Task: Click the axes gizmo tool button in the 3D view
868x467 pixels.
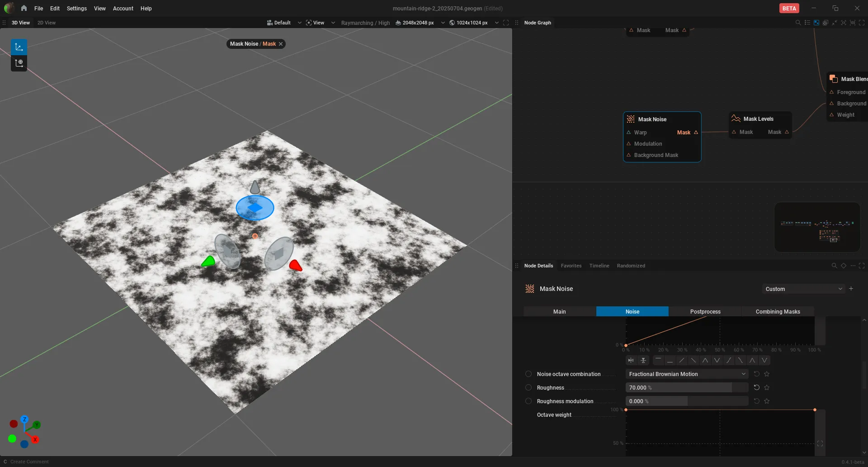Action: tap(19, 47)
